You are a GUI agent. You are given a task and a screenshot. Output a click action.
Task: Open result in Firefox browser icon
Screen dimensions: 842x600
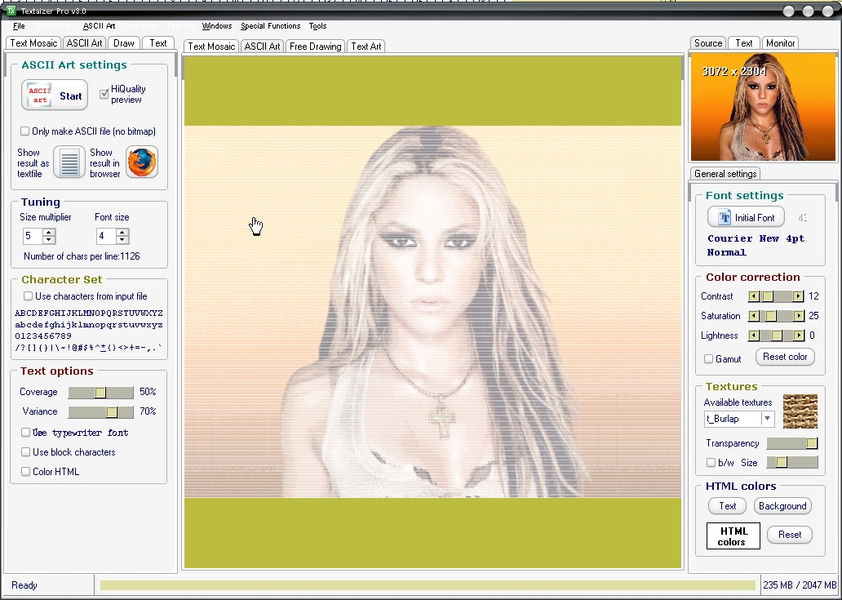pyautogui.click(x=141, y=162)
